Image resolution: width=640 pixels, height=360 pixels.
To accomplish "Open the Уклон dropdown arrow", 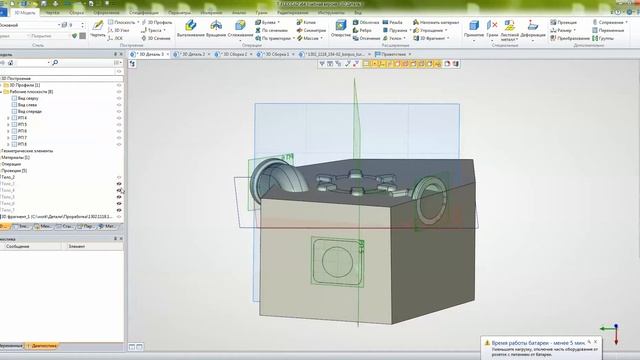I will pyautogui.click(x=404, y=38).
